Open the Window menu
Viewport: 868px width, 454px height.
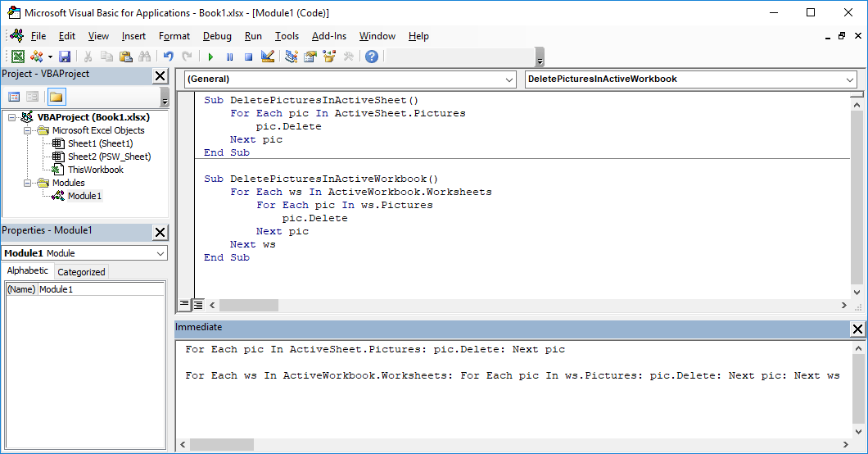coord(377,36)
